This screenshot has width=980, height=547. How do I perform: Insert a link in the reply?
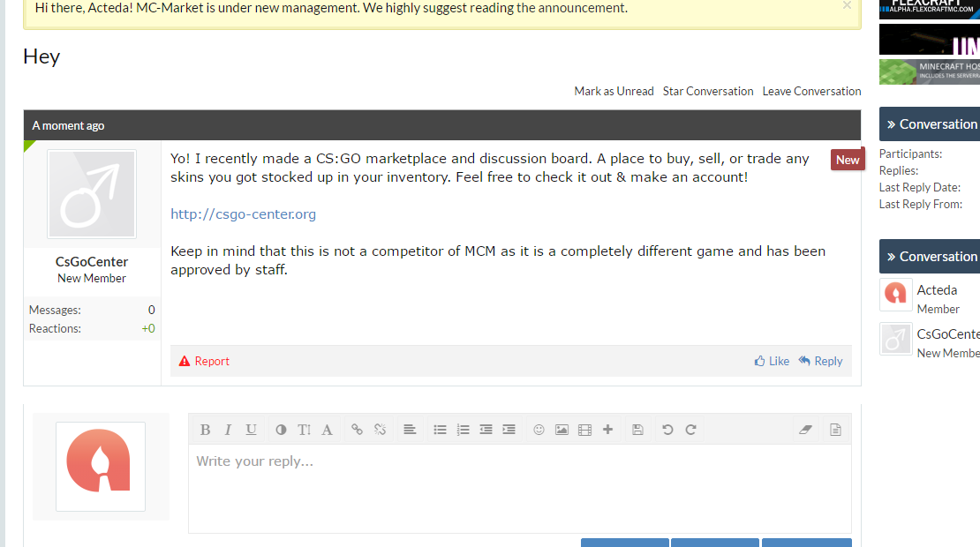(x=357, y=430)
